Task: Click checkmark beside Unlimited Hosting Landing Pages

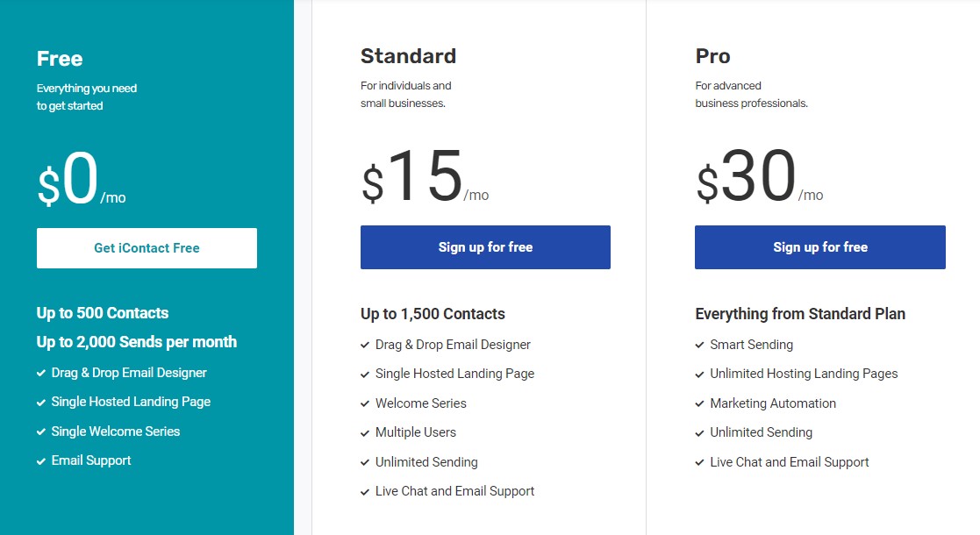Action: pos(700,374)
